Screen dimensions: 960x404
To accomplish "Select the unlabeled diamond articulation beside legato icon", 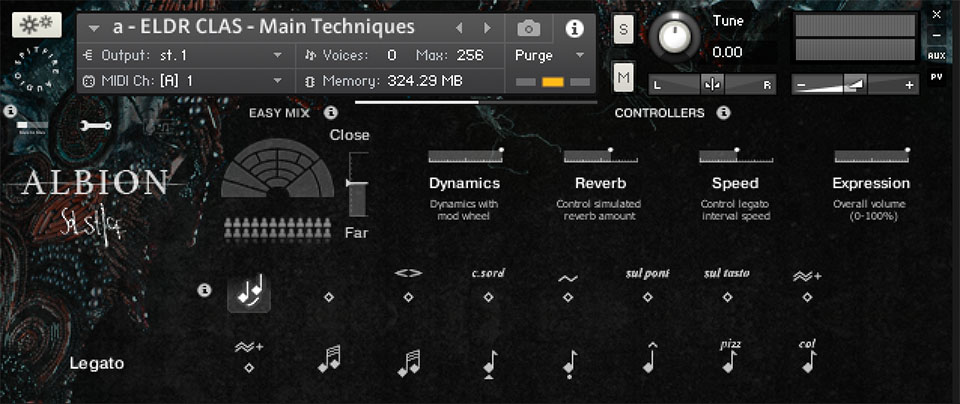I will pos(329,297).
